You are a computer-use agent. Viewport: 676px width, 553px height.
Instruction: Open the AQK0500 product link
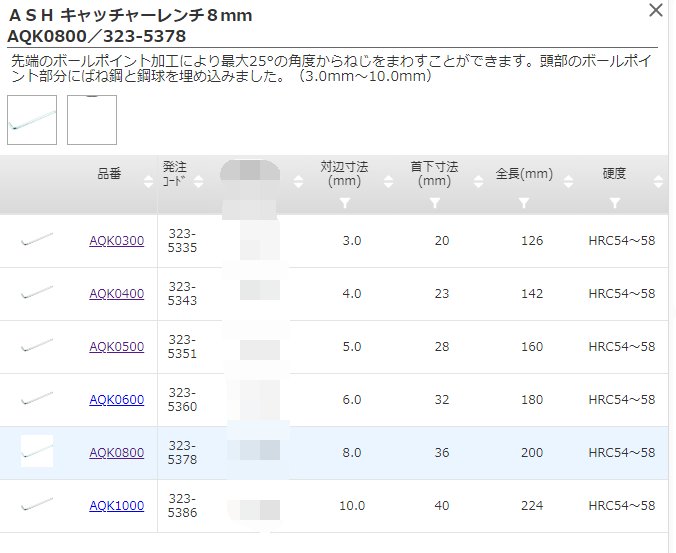pyautogui.click(x=116, y=347)
